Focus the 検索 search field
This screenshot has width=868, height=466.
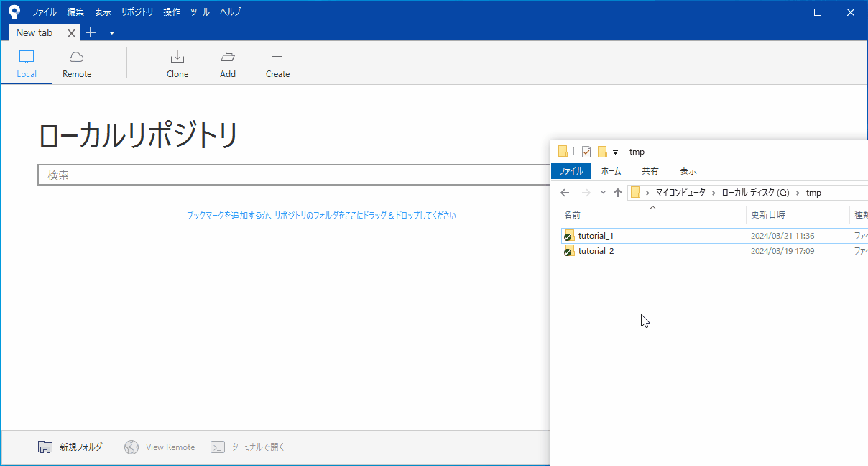(294, 175)
